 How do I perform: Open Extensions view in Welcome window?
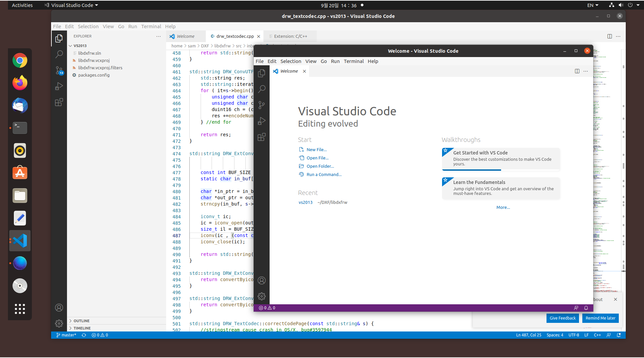pyautogui.click(x=262, y=137)
